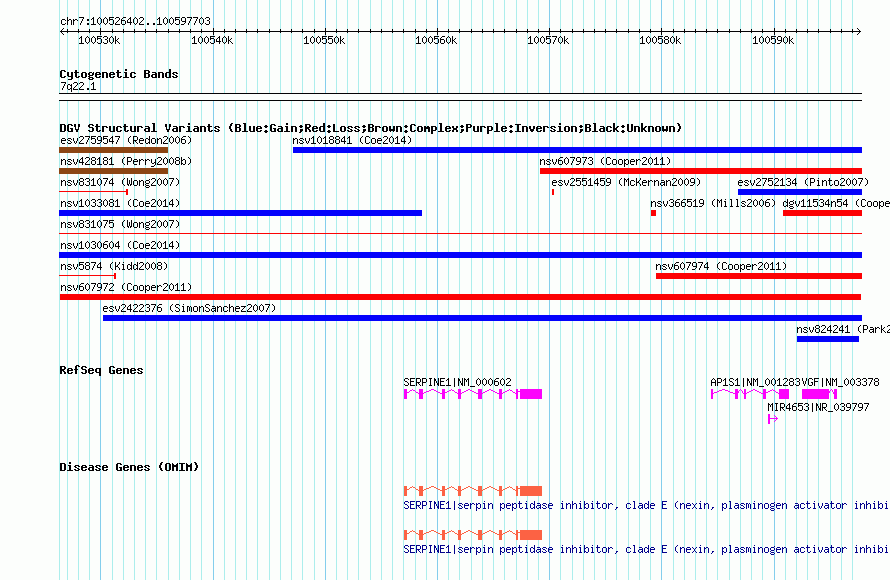Click the 100540k ruler tick
Screen dimensions: 890x580
point(212,40)
